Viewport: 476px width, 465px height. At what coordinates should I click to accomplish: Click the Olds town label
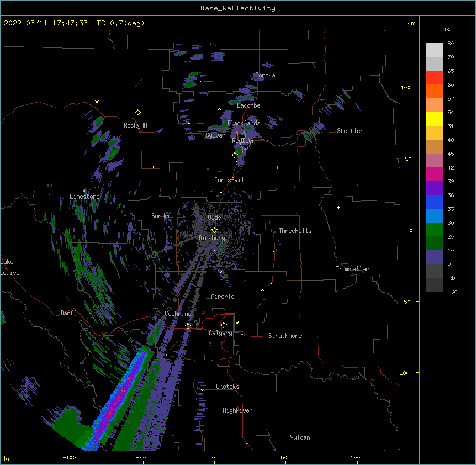pos(214,218)
